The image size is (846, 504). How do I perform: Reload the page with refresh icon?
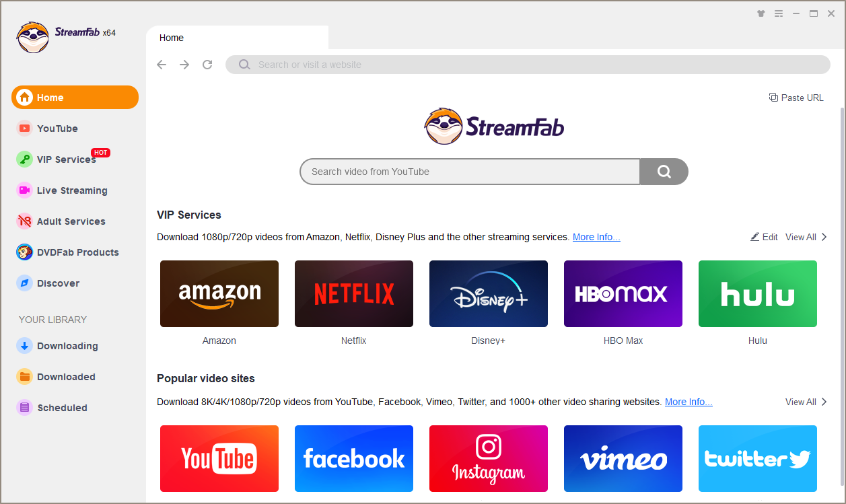click(x=207, y=65)
